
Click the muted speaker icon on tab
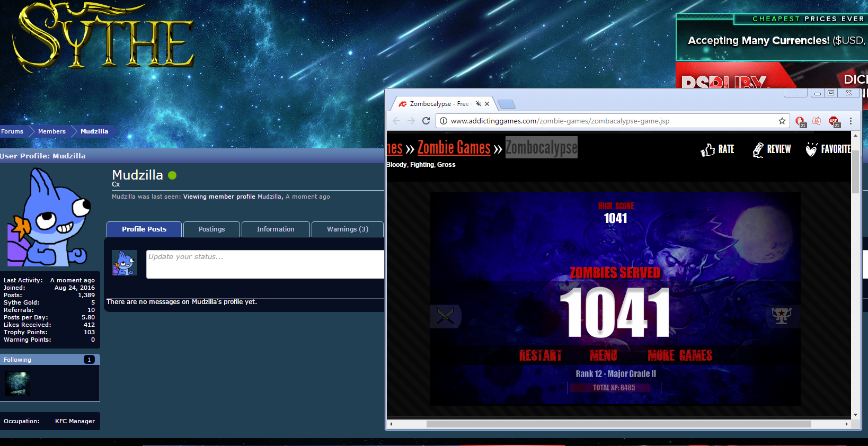479,104
